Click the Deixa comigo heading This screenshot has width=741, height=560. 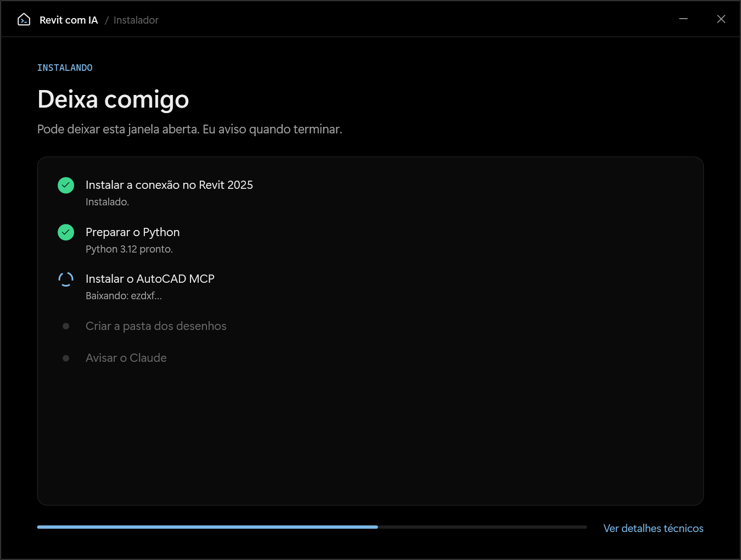[x=113, y=100]
